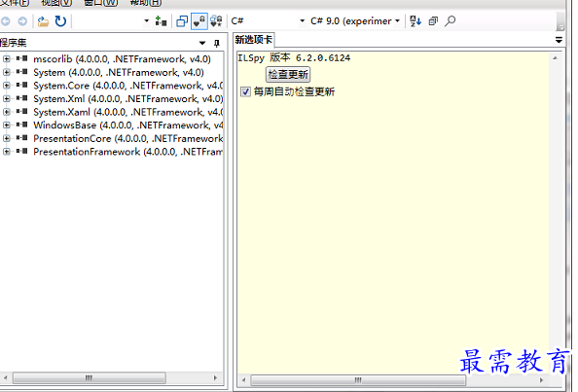Expand the mscorlib tree node
Viewport: 578px width, 392px height.
[x=6, y=58]
